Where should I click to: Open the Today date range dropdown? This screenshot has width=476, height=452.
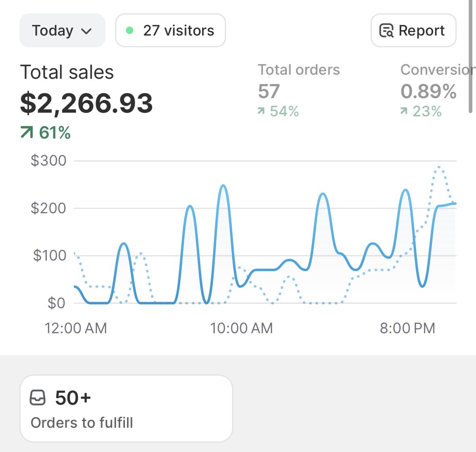(62, 30)
